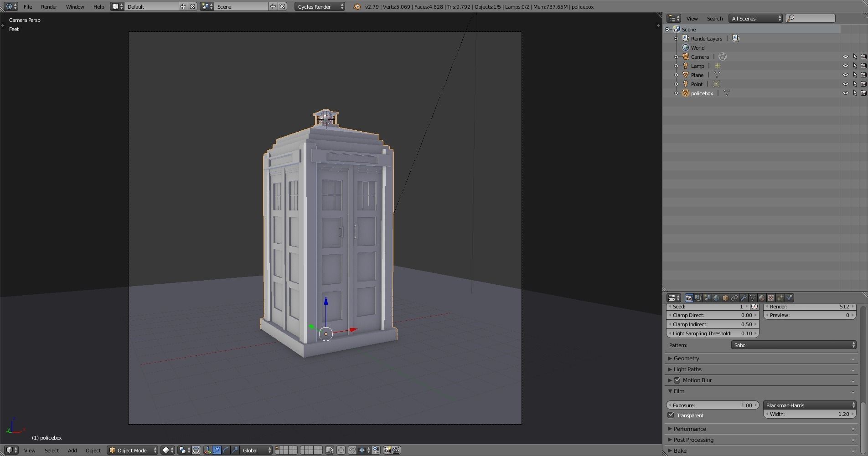Uncheck the Transparent film checkbox
This screenshot has height=456, width=868.
pyautogui.click(x=671, y=415)
